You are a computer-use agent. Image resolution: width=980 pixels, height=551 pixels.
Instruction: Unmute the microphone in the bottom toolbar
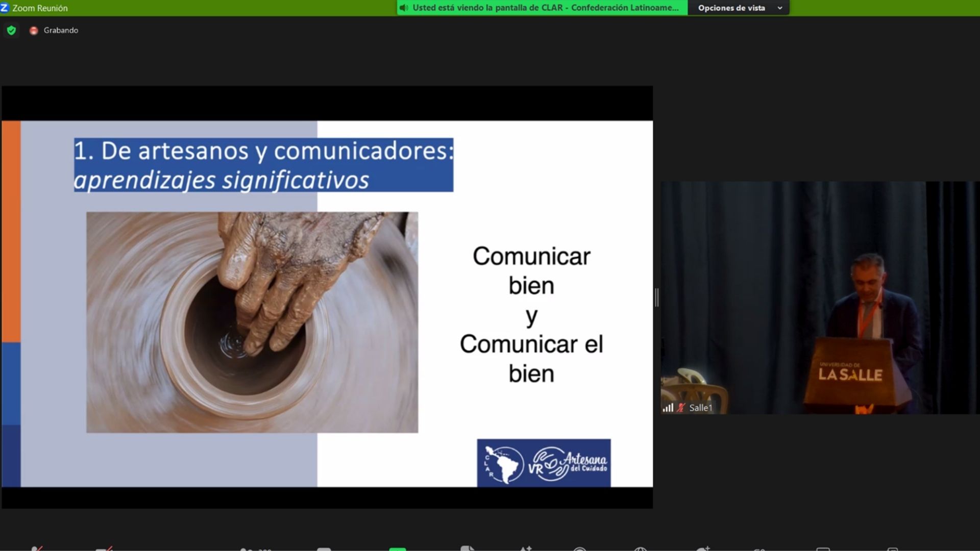click(36, 549)
